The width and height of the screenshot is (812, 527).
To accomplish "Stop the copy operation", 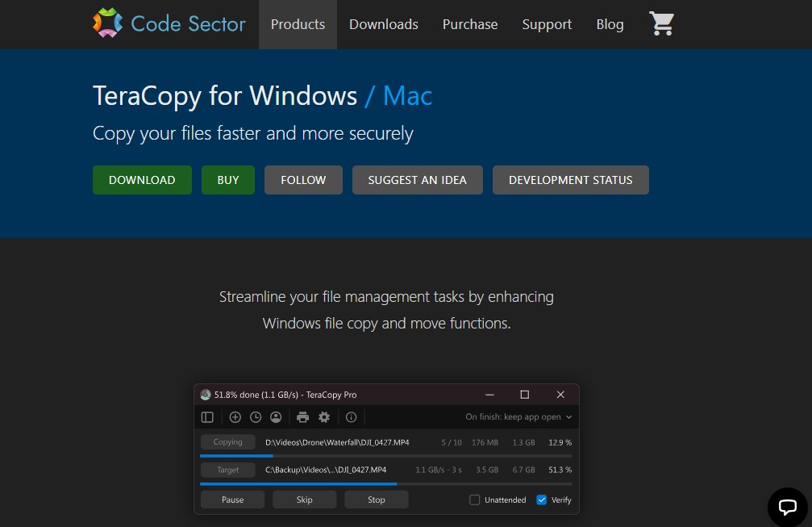I will click(x=377, y=500).
